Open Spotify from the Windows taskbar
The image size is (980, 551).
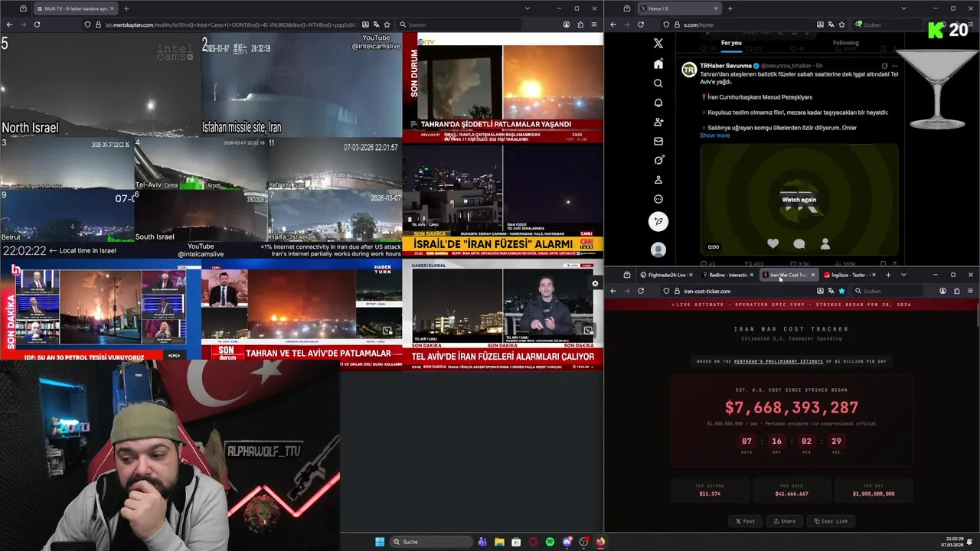[550, 542]
